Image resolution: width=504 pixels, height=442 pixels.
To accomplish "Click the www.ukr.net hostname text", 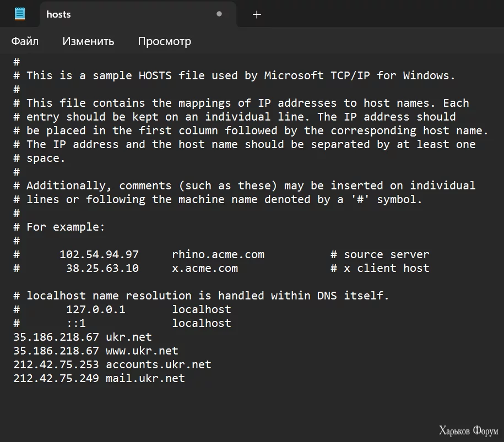I will [x=142, y=351].
